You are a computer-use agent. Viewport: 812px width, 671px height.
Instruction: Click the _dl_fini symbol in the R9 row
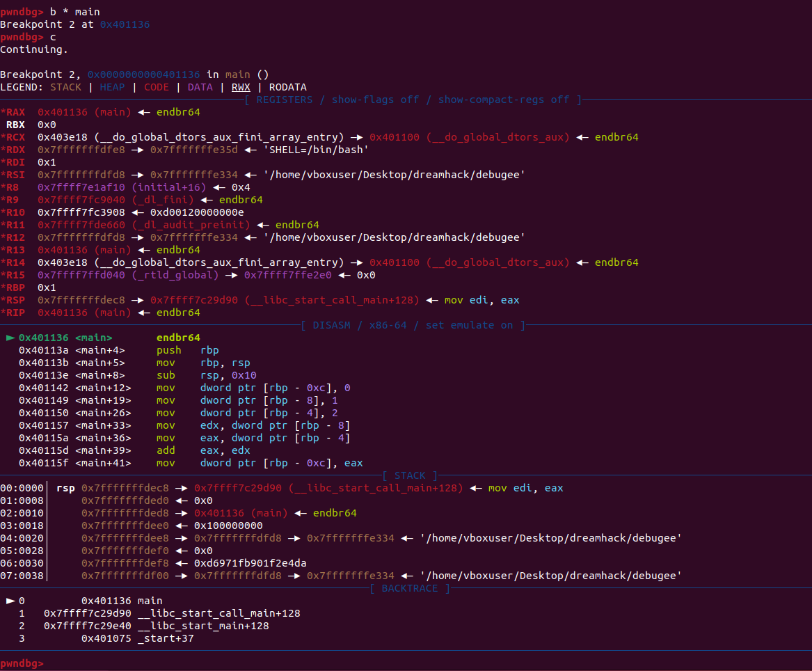tap(163, 200)
